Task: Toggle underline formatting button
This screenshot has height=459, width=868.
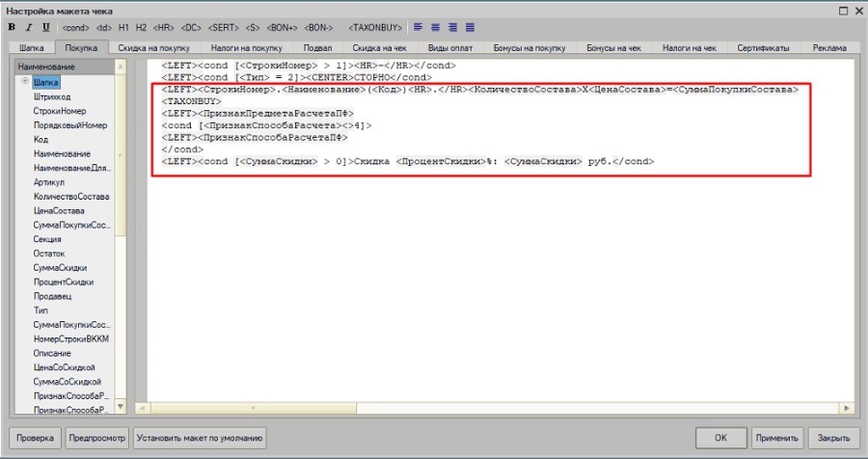Action: (46, 27)
